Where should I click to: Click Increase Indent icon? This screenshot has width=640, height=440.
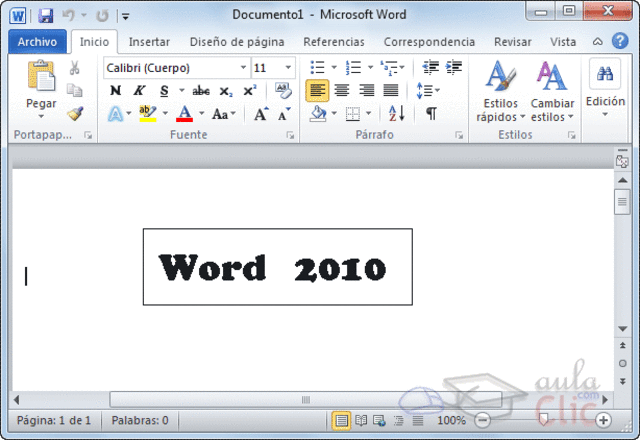click(x=454, y=67)
